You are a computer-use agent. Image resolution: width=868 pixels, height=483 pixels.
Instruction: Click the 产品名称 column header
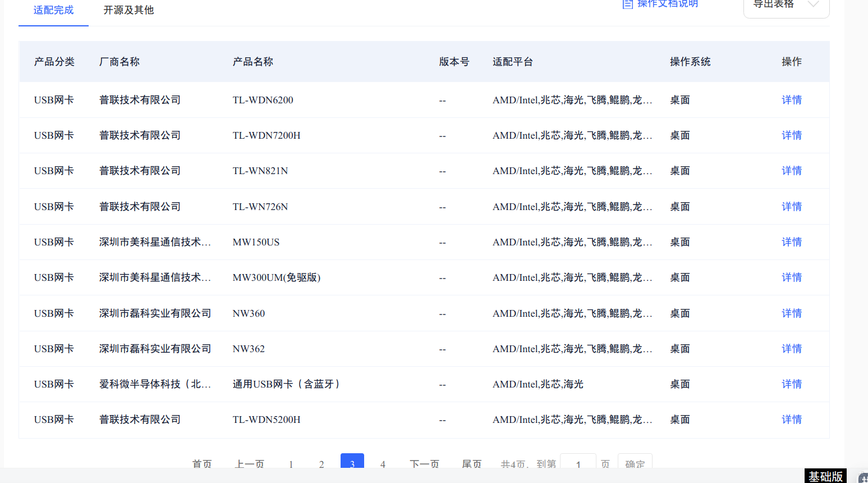tap(253, 62)
